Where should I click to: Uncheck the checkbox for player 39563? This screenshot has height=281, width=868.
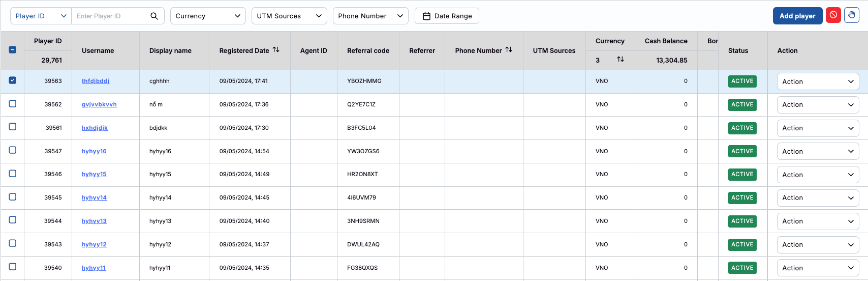click(x=13, y=80)
